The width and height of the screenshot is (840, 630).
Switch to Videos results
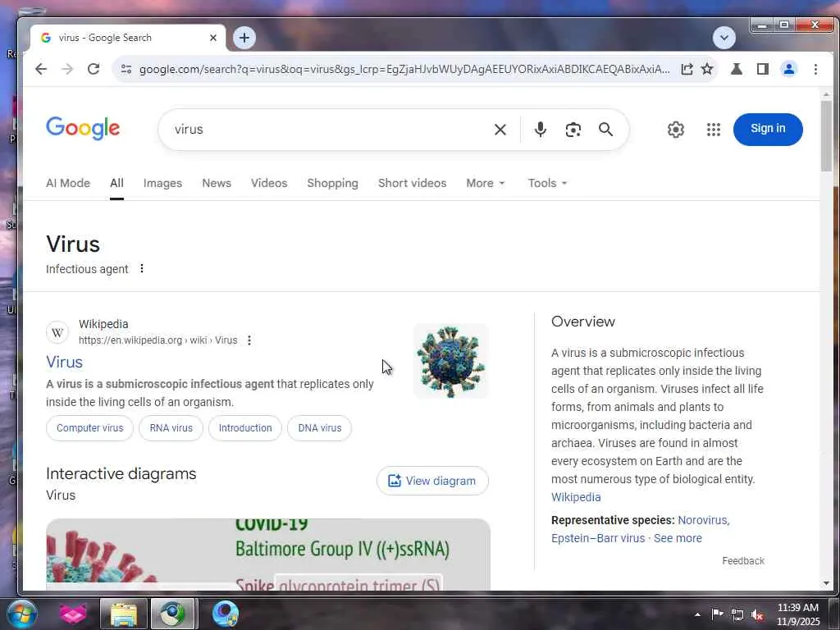point(269,183)
